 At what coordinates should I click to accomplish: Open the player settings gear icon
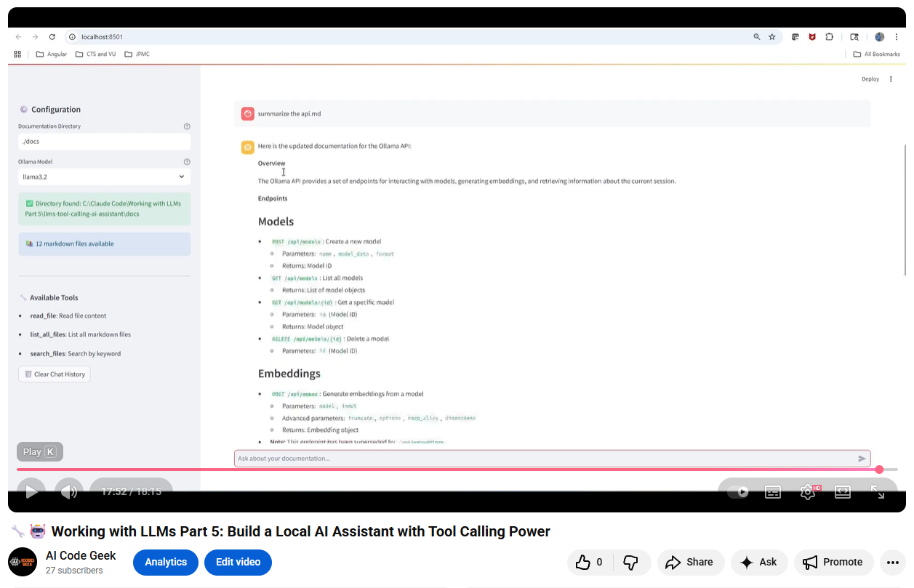[x=807, y=492]
